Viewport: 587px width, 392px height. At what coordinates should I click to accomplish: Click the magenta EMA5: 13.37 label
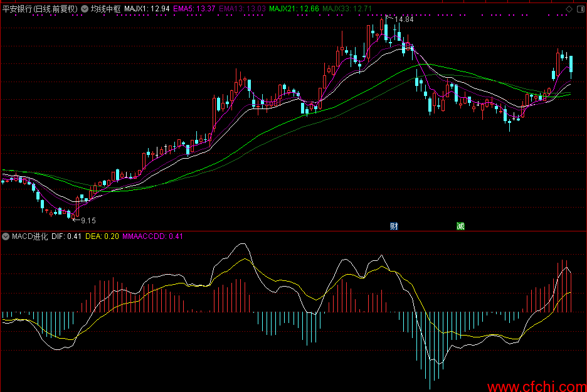point(194,9)
